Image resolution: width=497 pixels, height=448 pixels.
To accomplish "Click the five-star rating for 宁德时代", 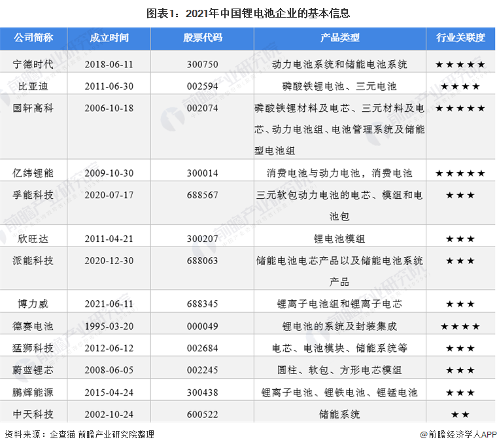I will pos(460,64).
